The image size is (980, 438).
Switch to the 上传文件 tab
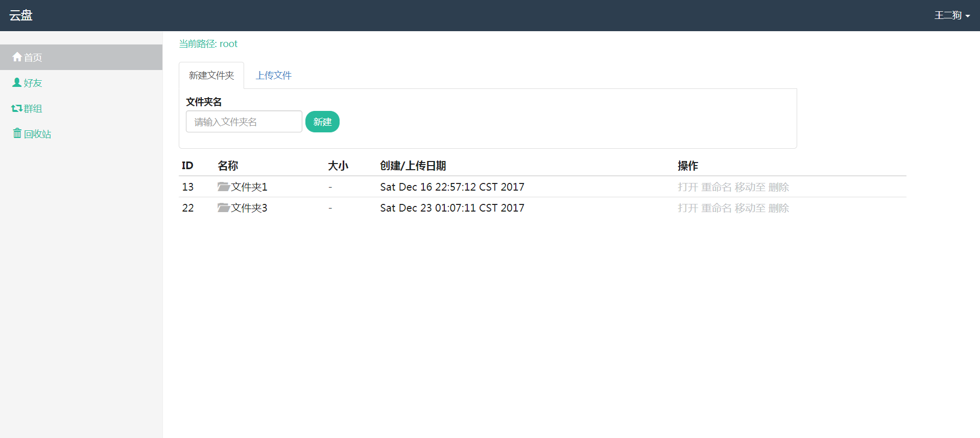coord(273,76)
